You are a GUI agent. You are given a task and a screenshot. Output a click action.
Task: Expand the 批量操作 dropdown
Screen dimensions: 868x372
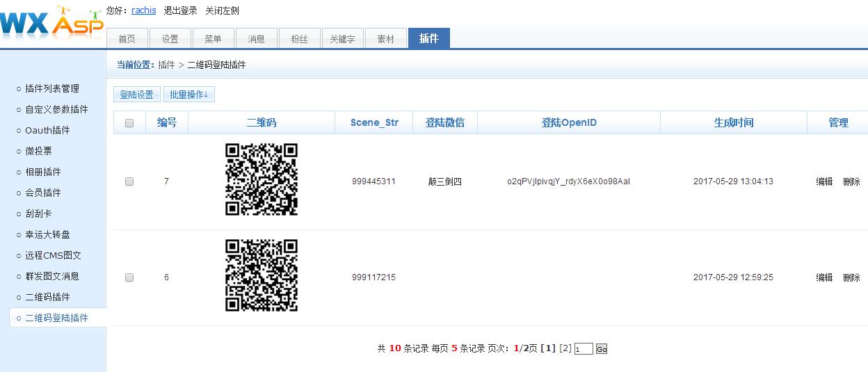coord(189,95)
